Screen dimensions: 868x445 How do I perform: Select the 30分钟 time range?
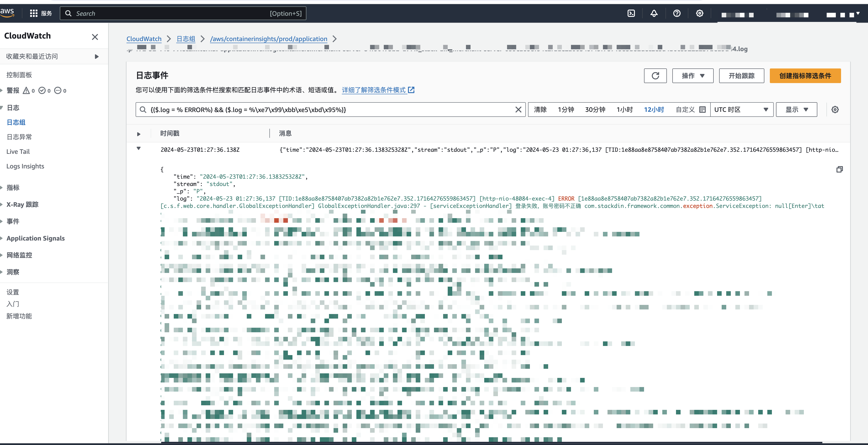coord(595,110)
